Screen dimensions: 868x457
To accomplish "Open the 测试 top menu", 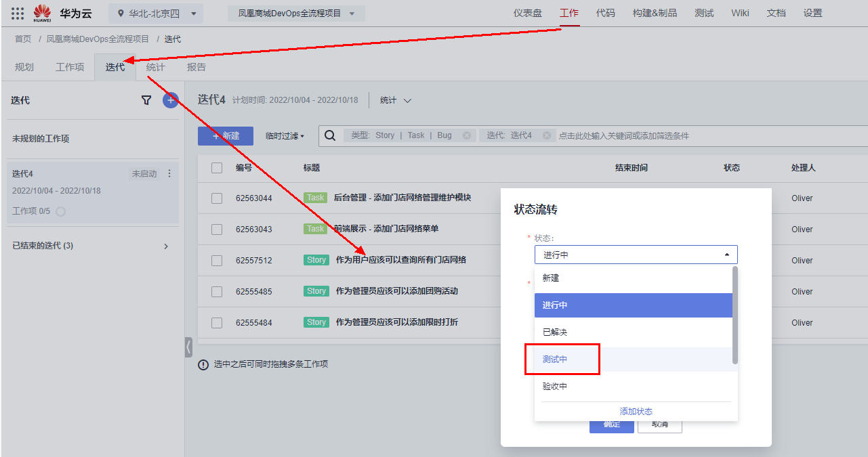I will 704,13.
